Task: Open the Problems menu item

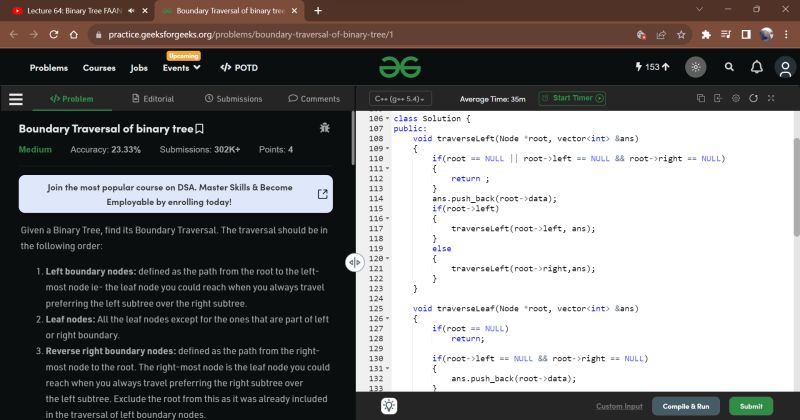Action: 48,68
